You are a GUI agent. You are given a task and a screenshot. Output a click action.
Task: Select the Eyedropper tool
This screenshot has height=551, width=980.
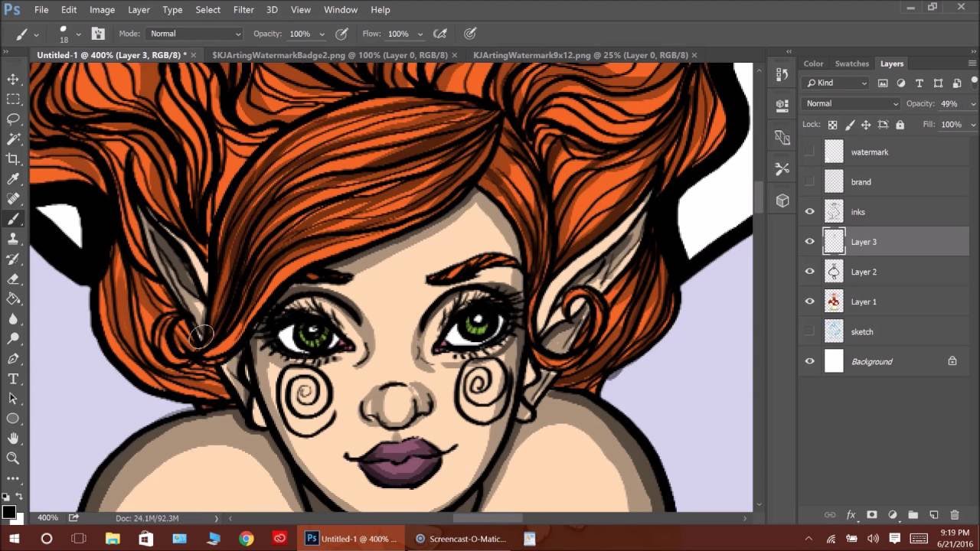coord(13,179)
